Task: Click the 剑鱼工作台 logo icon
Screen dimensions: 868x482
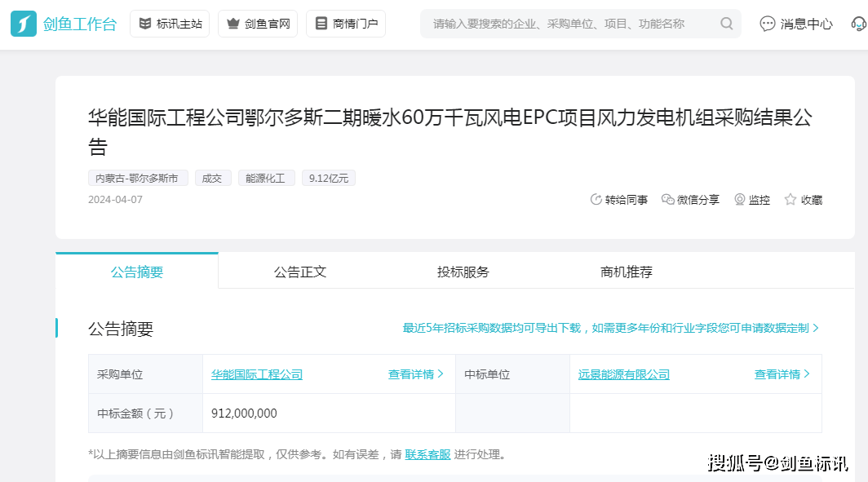Action: pos(24,24)
